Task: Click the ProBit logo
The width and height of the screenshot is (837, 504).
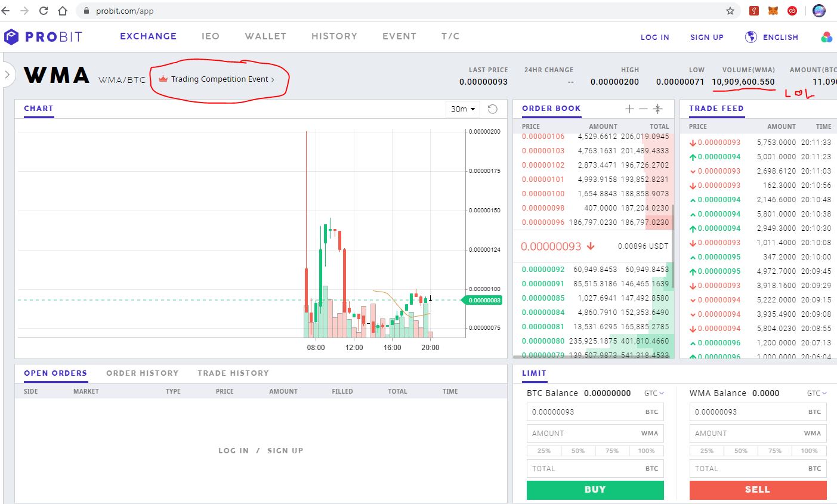Action: (x=43, y=37)
